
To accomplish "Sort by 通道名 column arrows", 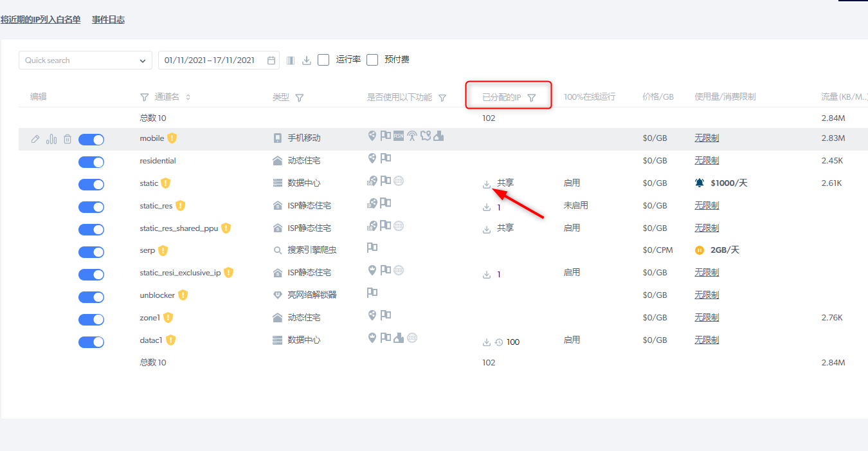I will [x=188, y=98].
